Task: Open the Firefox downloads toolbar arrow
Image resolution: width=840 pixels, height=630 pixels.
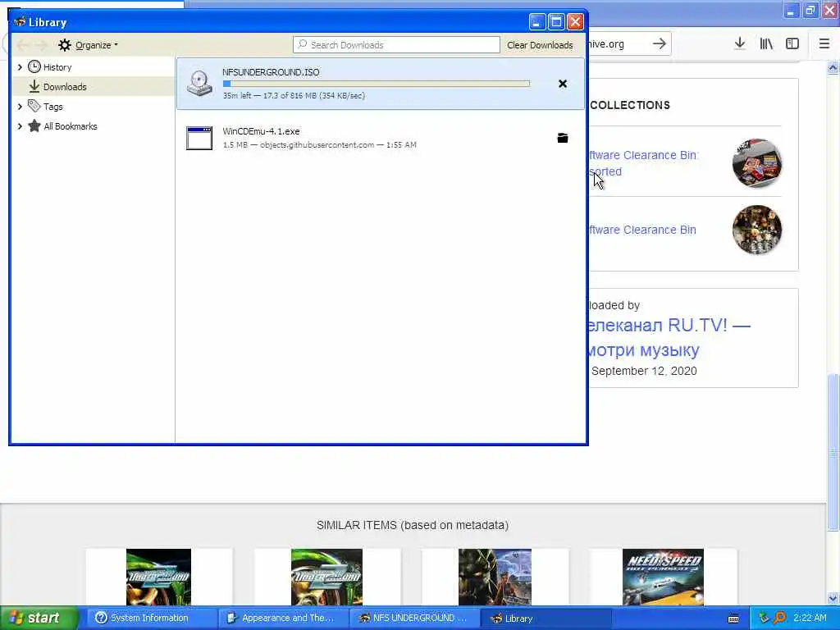Action: (x=740, y=44)
